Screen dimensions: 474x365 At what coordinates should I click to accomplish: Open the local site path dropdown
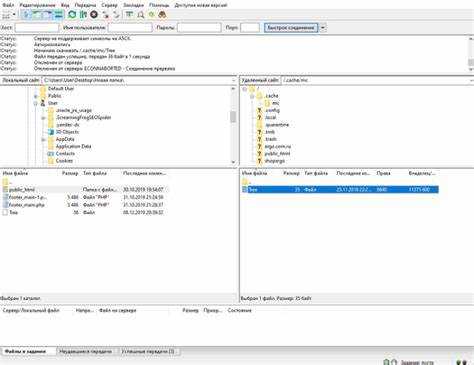(233, 80)
